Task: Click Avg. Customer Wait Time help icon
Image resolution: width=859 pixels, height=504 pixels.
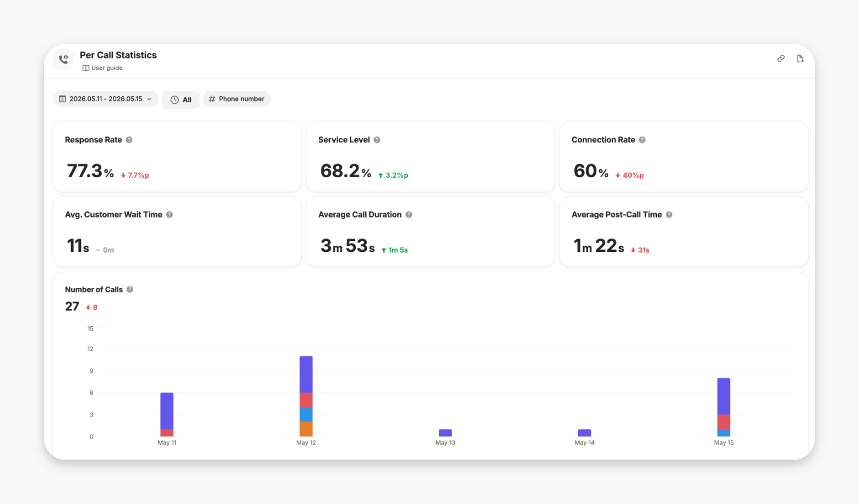Action: click(x=170, y=215)
